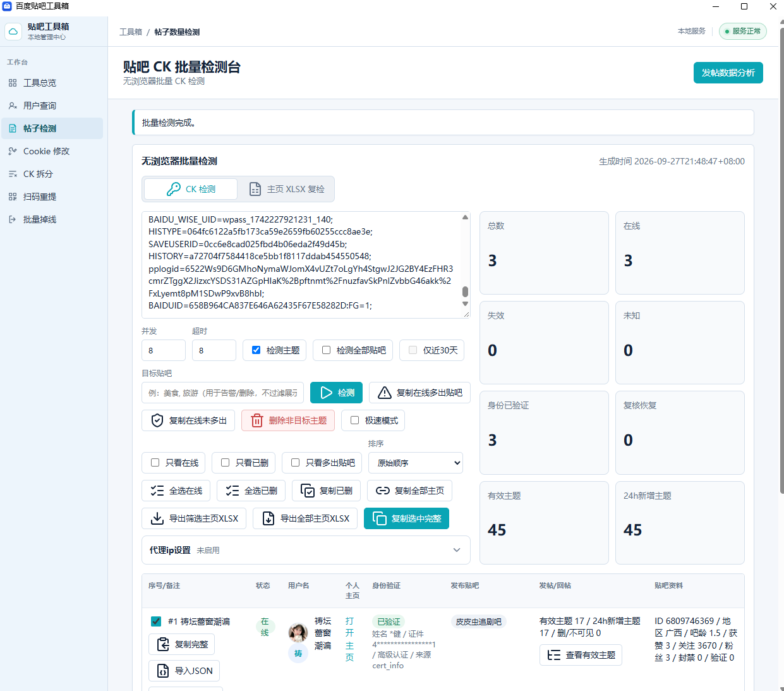The image size is (784, 691).
Task: Check the 只看在线 filter
Action: coord(155,463)
